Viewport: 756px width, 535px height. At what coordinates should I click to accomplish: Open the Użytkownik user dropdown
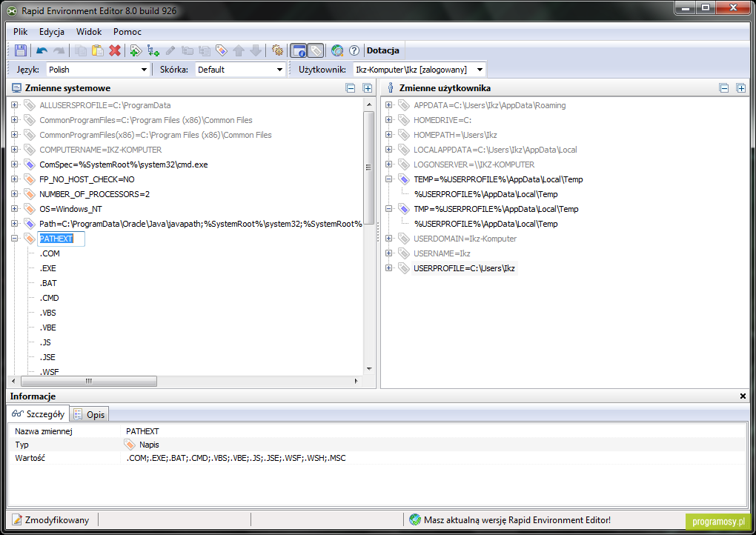[x=419, y=70]
